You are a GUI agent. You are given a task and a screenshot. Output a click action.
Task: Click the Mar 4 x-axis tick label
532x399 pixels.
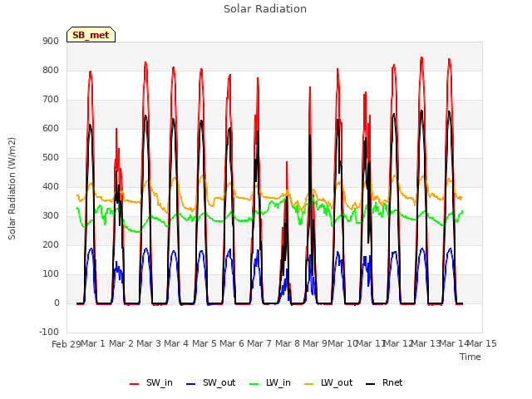(x=176, y=343)
